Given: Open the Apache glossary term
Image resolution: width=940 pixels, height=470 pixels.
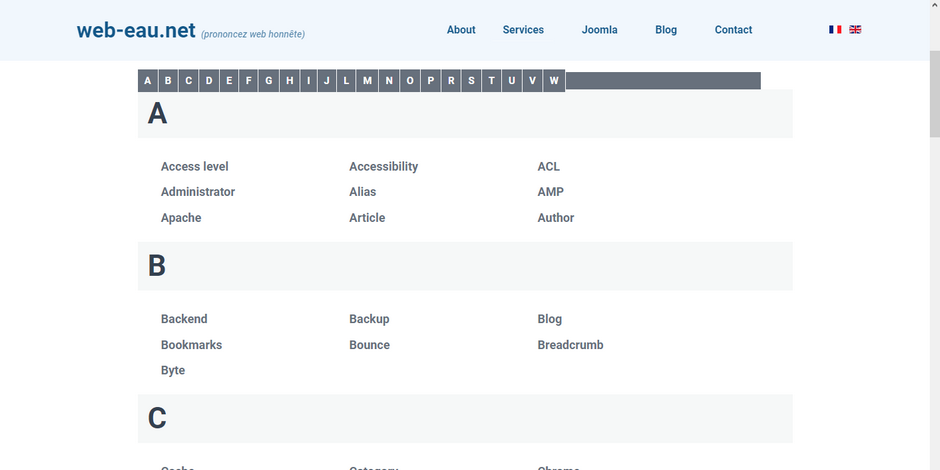Looking at the screenshot, I should pyautogui.click(x=181, y=218).
